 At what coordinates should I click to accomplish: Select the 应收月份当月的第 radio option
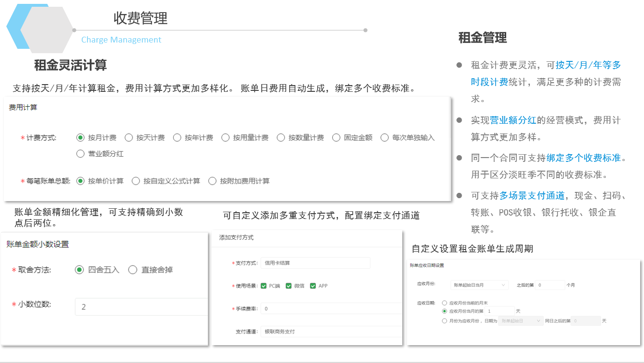coord(445,311)
